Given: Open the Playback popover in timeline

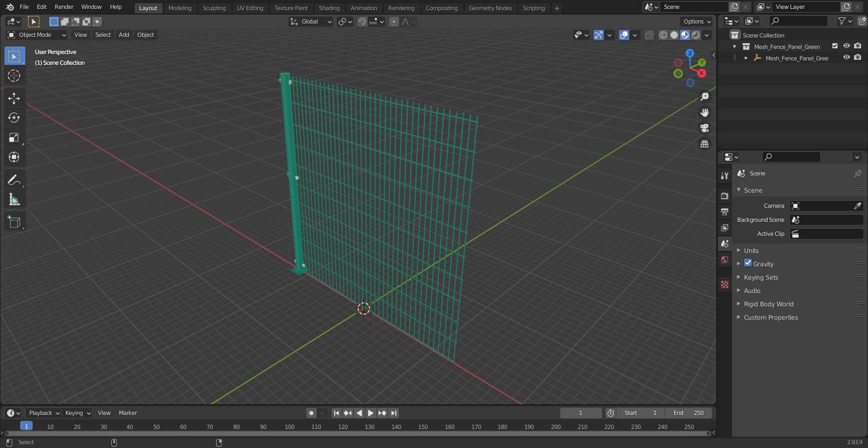Looking at the screenshot, I should (x=44, y=413).
